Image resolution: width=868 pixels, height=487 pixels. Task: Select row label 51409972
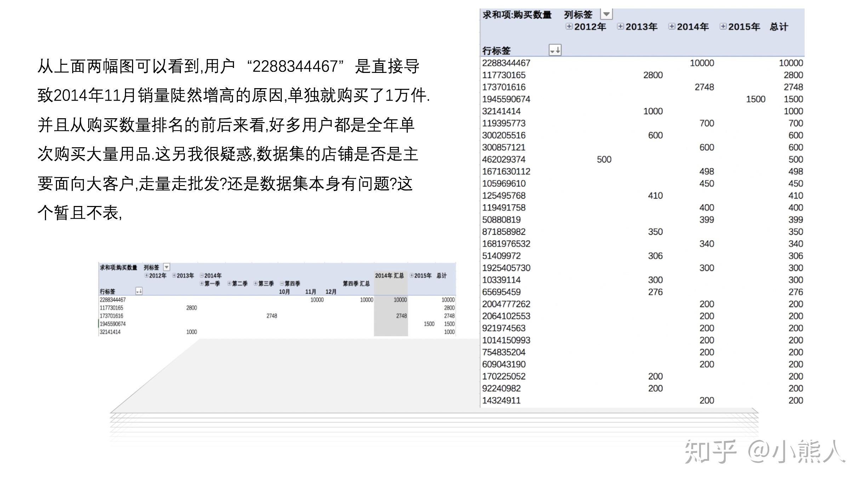coord(501,256)
